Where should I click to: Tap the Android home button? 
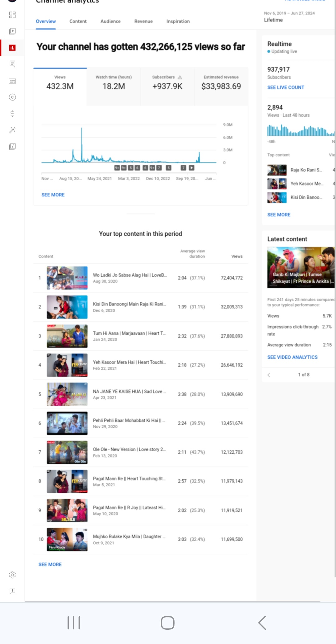coord(168,623)
